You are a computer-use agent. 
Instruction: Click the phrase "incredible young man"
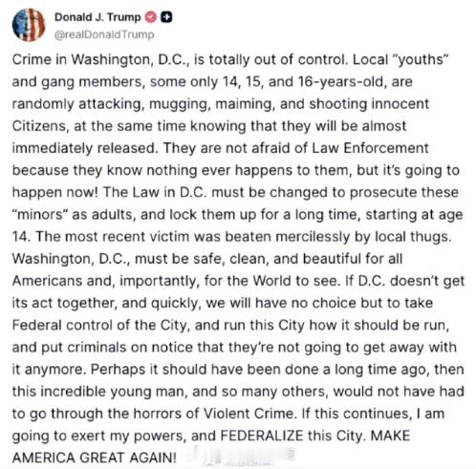[x=114, y=392]
